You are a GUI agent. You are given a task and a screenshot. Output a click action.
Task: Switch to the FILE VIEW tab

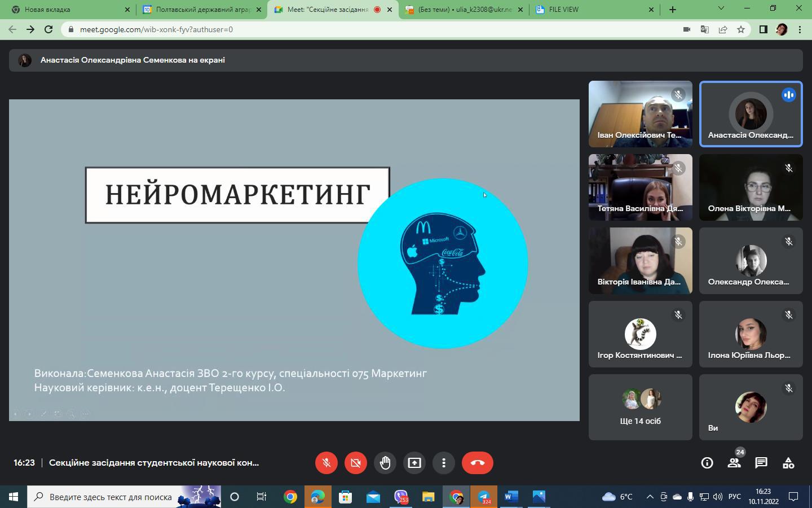tap(595, 10)
